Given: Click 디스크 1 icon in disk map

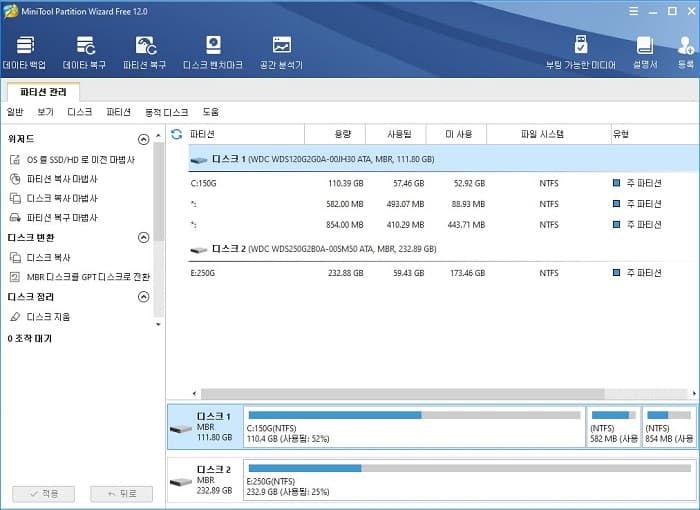Looking at the screenshot, I should click(181, 429).
